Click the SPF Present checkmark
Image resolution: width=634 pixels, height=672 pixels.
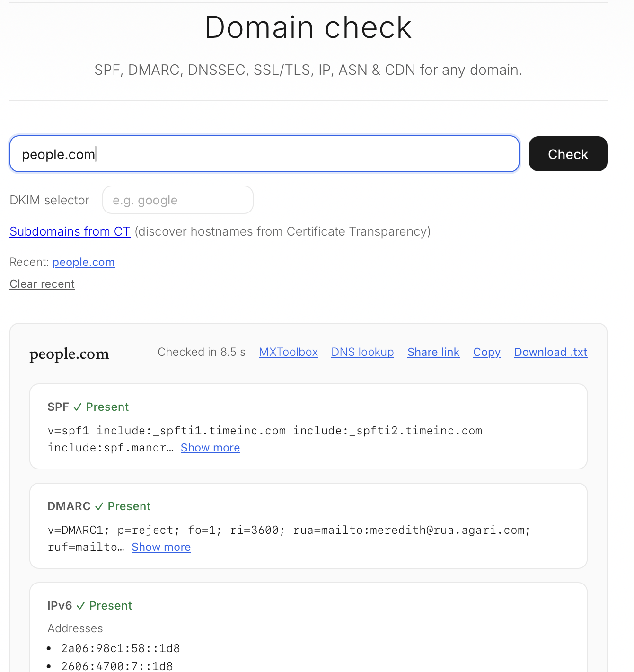click(78, 407)
